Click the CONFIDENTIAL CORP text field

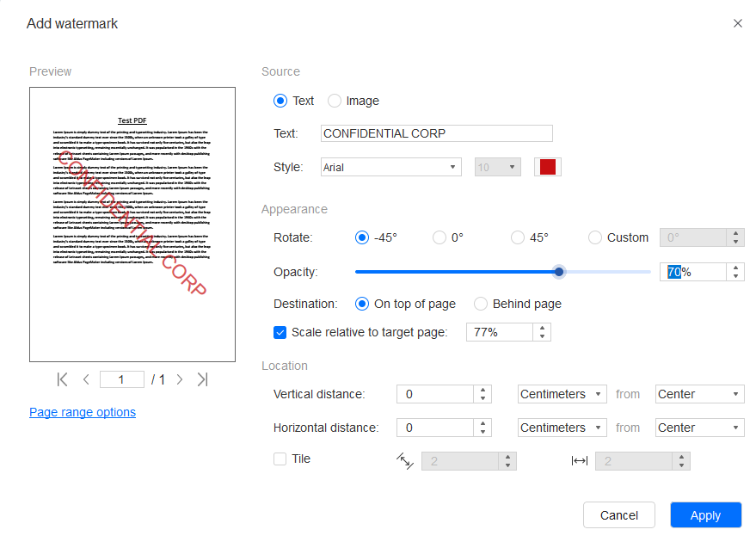(436, 133)
